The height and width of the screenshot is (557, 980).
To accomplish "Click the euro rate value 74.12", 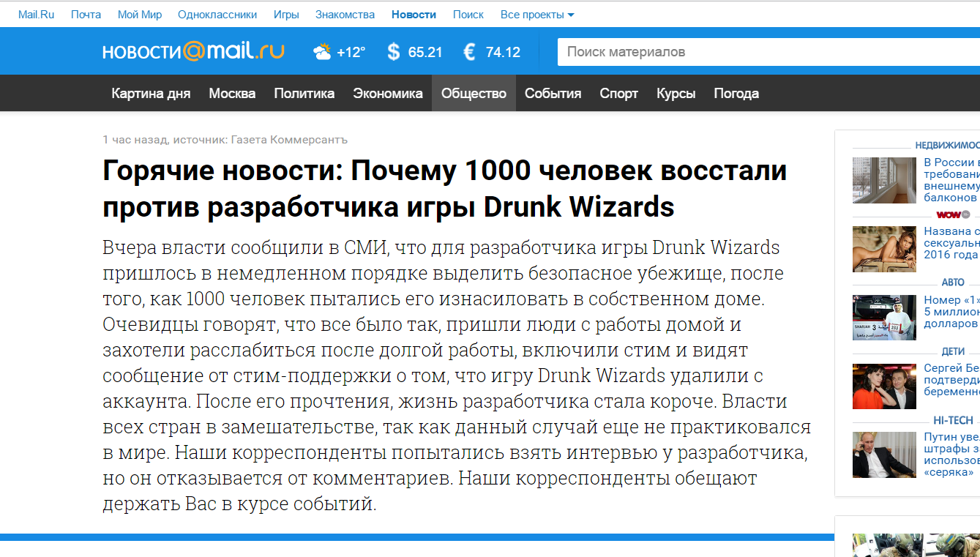I will (503, 52).
